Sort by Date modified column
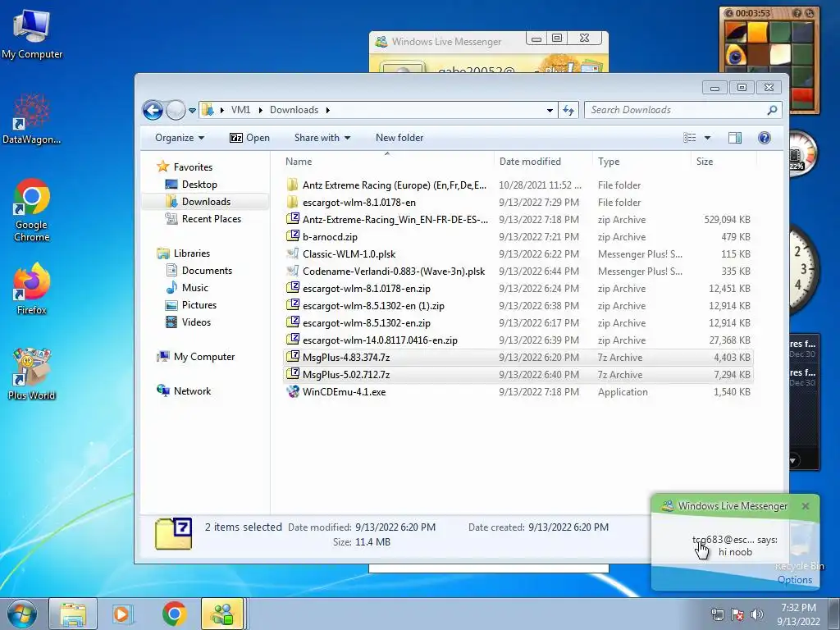This screenshot has width=840, height=630. (x=543, y=162)
